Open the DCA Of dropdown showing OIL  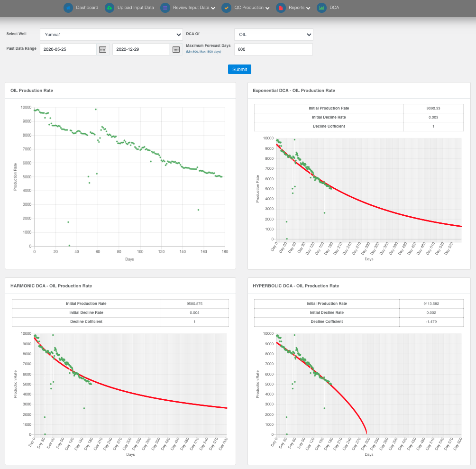274,35
